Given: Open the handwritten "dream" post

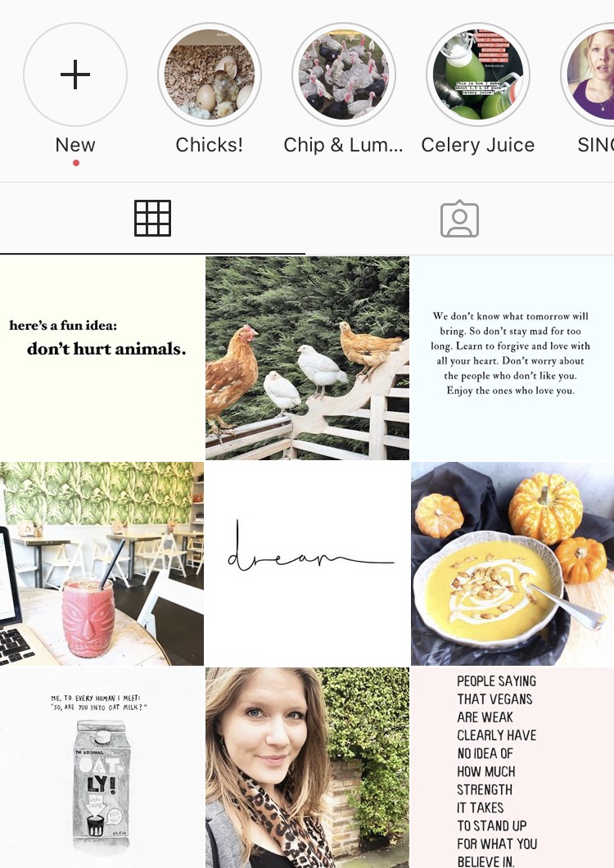Looking at the screenshot, I should [x=307, y=563].
